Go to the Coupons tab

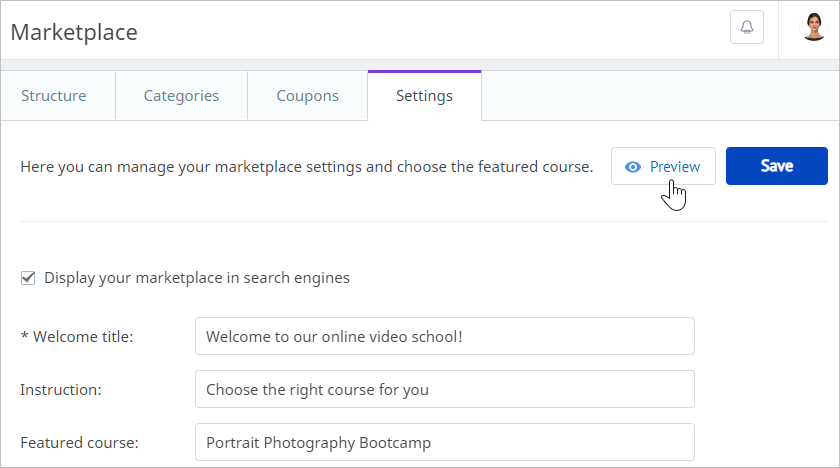point(307,96)
